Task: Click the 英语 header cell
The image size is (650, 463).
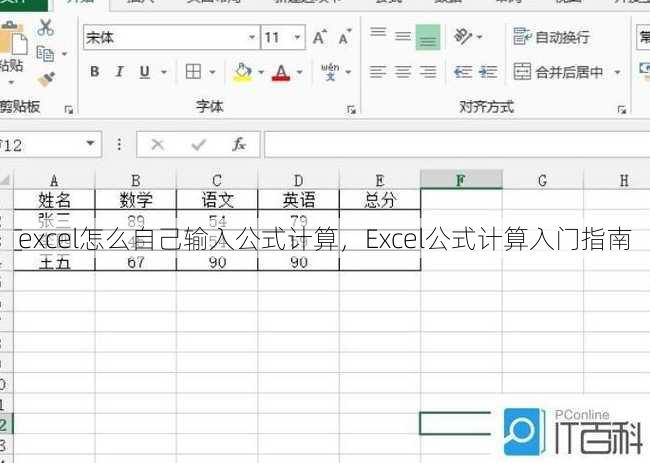Action: [298, 200]
